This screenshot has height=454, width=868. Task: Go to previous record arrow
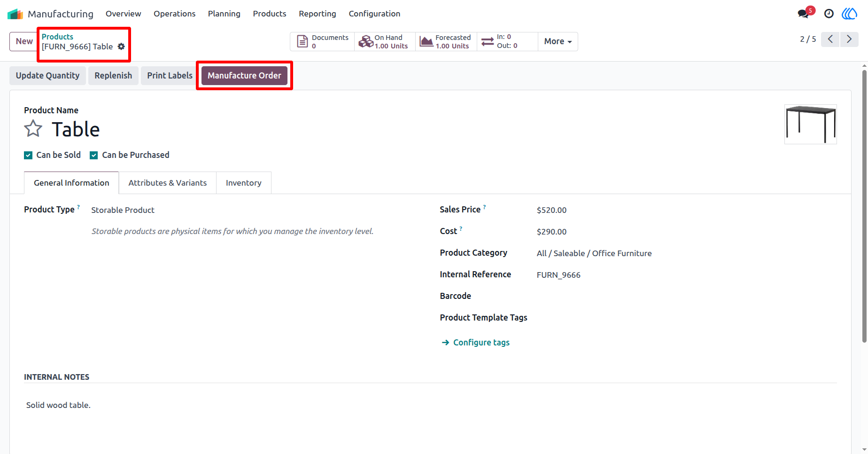[x=830, y=39]
